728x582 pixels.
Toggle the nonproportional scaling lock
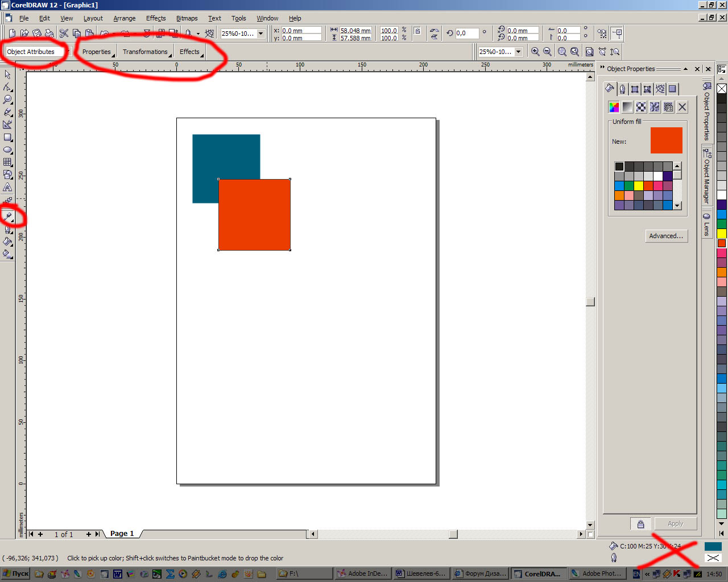417,31
